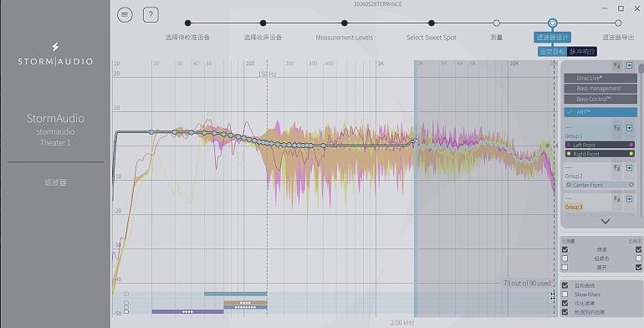Click the tan frequency range bar
Viewport: 644px width, 328px height.
[x=245, y=303]
